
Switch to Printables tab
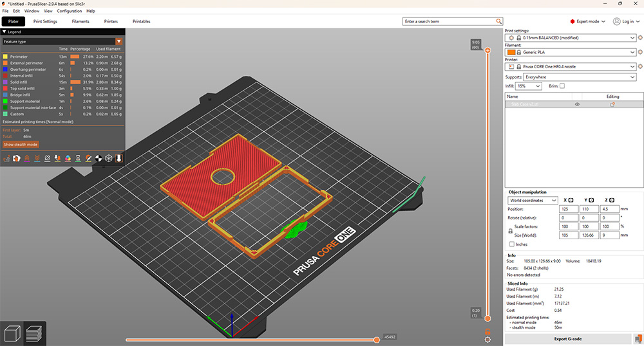point(141,21)
